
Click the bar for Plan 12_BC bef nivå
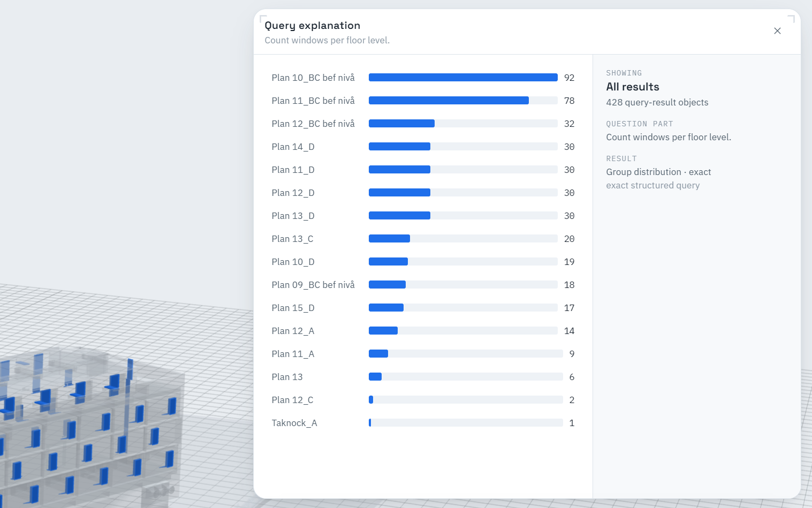point(463,124)
